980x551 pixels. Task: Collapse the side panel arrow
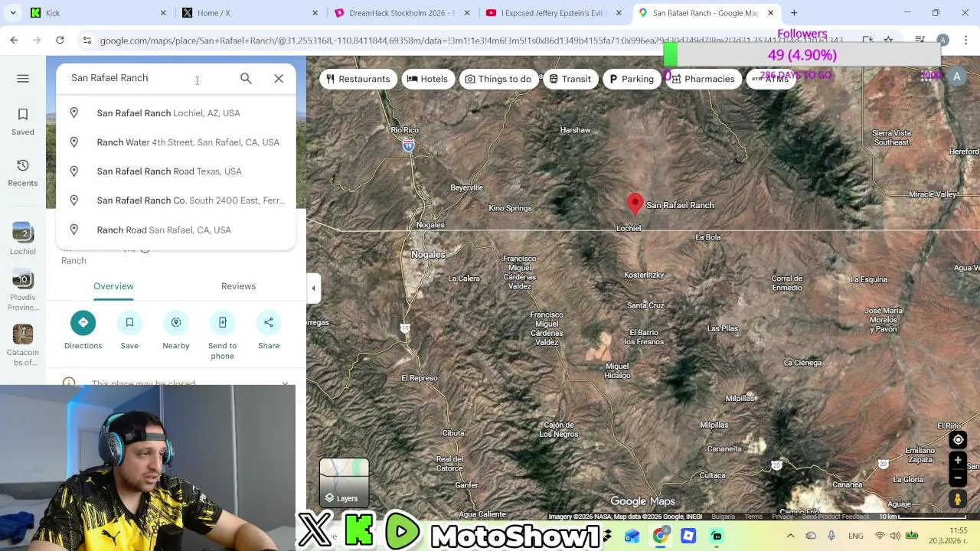pos(313,289)
